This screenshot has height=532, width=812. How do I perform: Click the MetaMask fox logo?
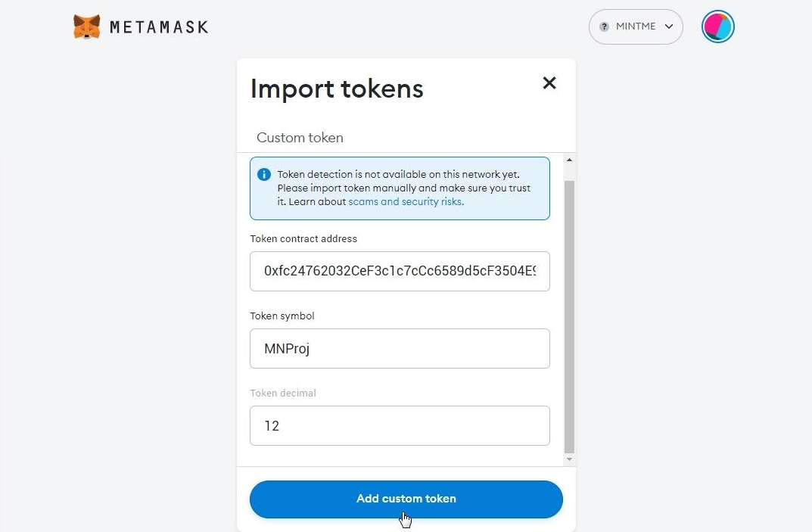(x=86, y=26)
